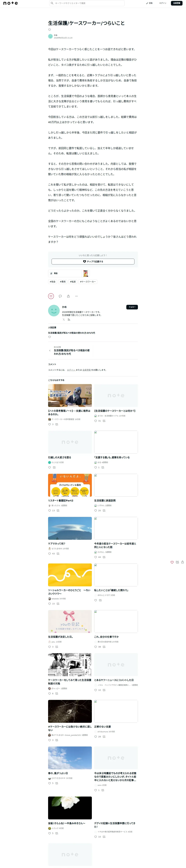Open the note logo home link

(x=10, y=3)
